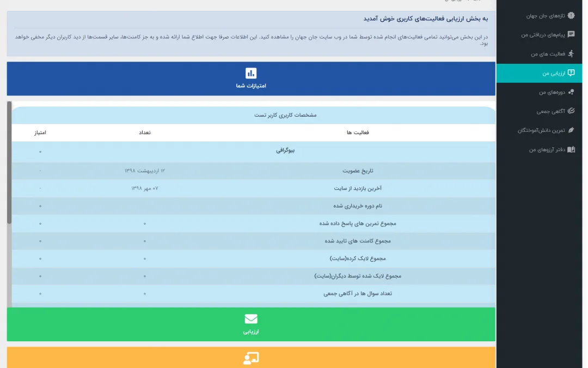Click the checkmark icon beside آگاهی جمعی

click(x=571, y=111)
